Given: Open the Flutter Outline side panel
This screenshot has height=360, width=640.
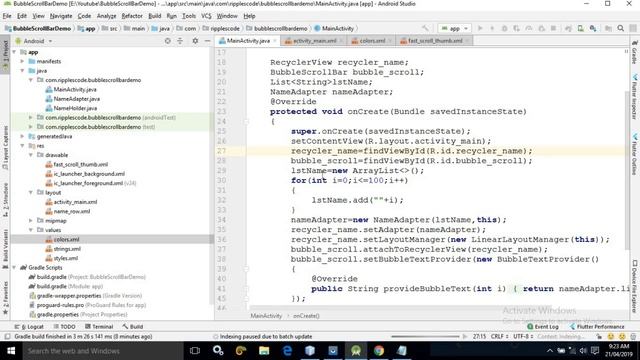Looking at the screenshot, I should tap(635, 153).
